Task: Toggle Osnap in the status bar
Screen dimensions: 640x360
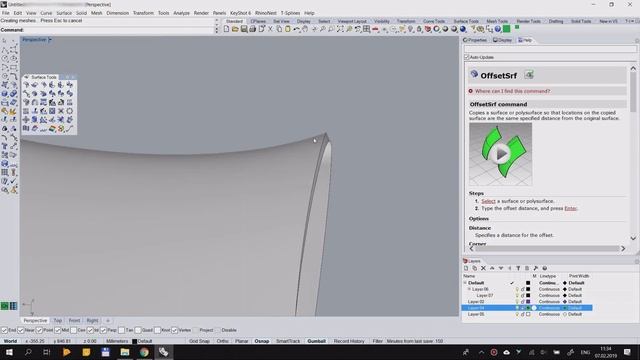Action: (x=262, y=341)
